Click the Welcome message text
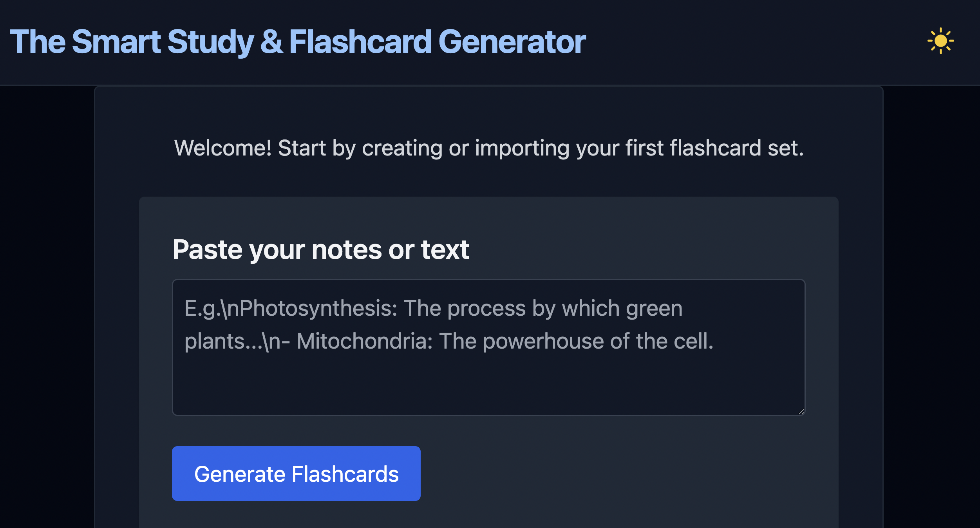 [489, 148]
